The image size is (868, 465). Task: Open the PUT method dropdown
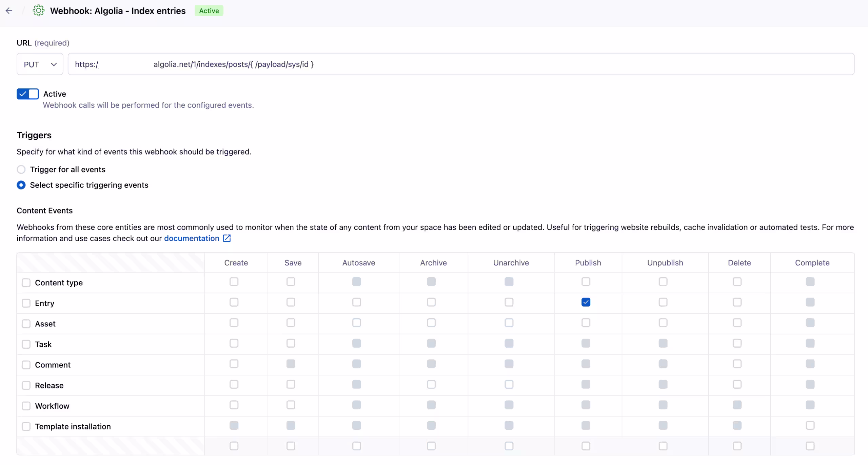tap(40, 64)
